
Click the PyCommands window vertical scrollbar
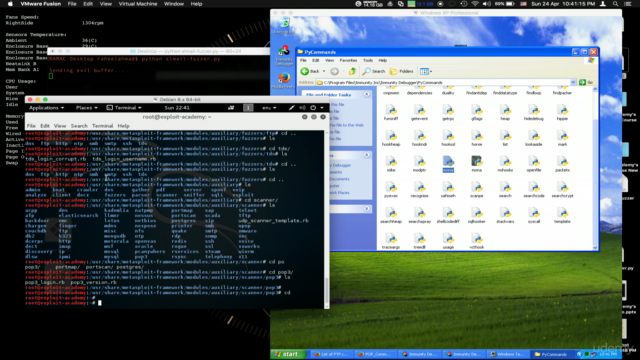[595, 168]
